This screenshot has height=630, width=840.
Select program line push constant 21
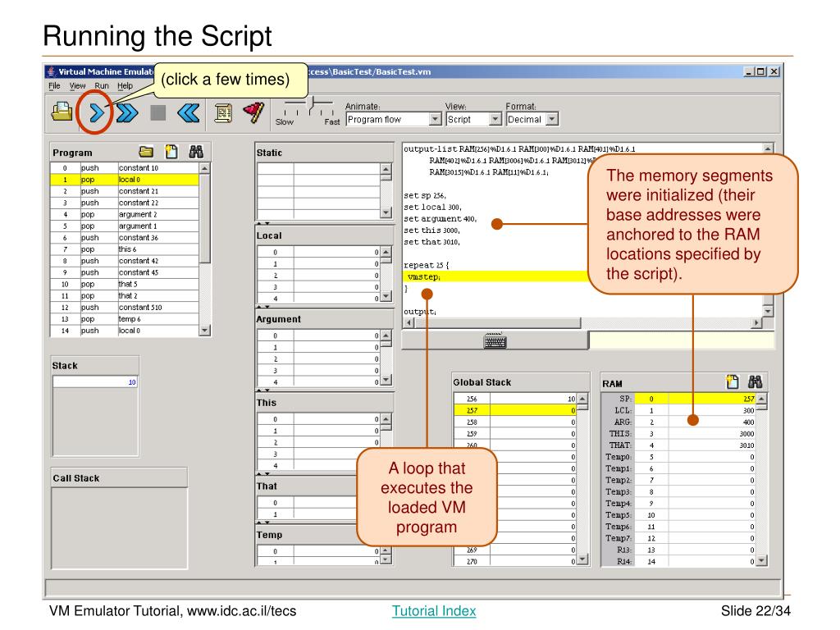click(x=125, y=191)
